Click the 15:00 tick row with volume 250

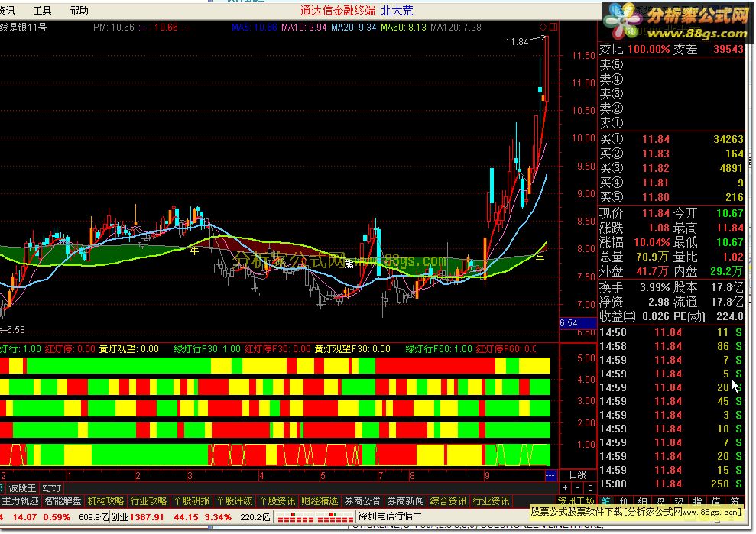pyautogui.click(x=670, y=484)
